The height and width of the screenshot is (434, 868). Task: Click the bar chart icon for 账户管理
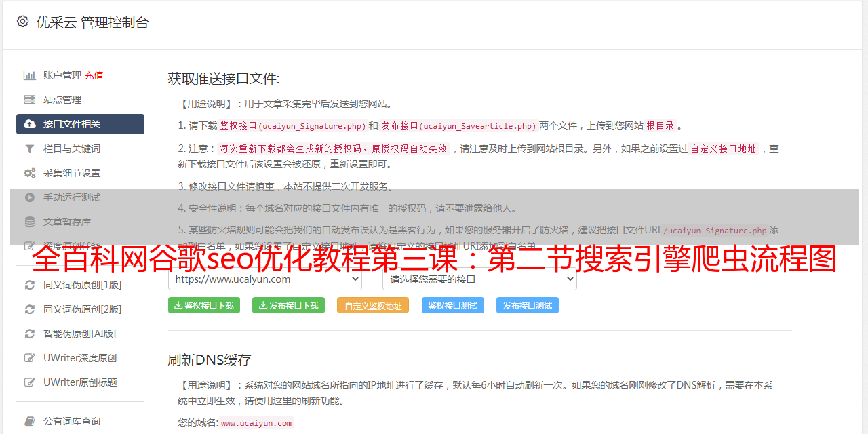(x=30, y=75)
